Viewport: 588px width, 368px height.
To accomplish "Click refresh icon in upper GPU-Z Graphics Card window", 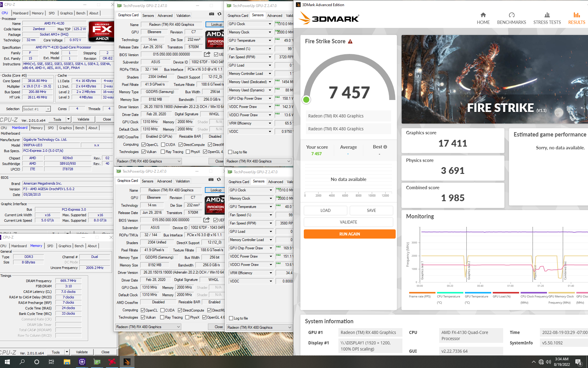I will point(219,14).
